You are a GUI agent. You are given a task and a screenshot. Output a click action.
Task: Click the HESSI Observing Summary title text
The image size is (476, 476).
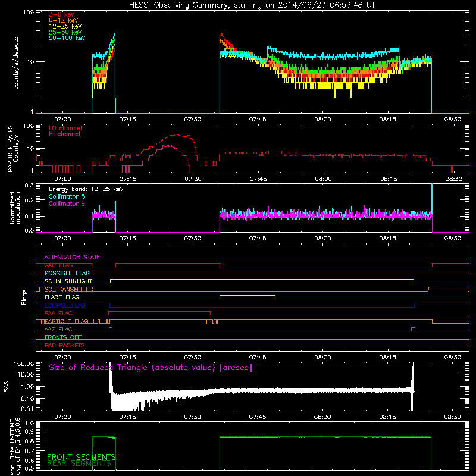[x=252, y=5]
